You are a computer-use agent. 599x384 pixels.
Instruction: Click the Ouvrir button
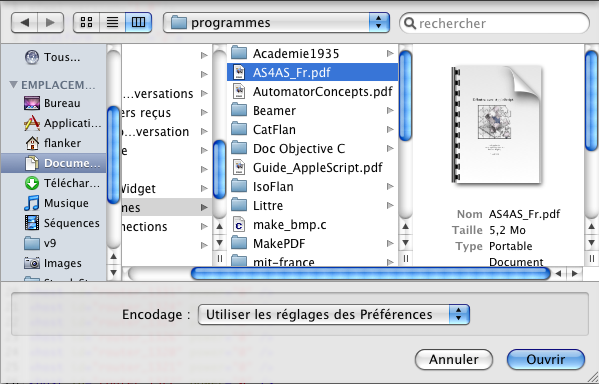click(x=546, y=360)
